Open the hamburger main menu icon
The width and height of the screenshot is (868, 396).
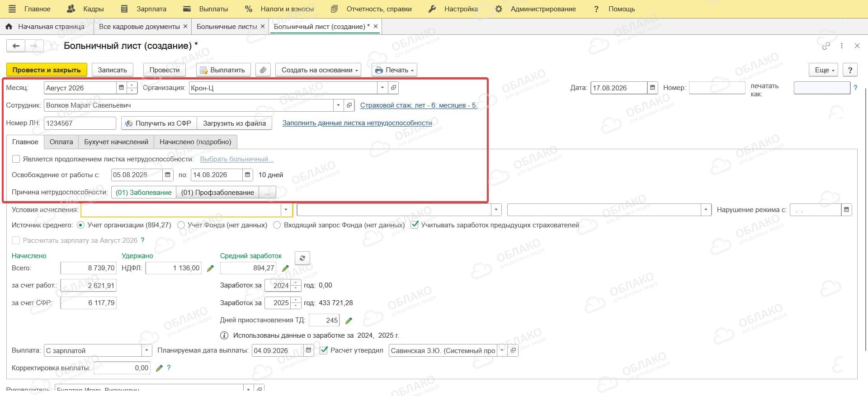click(x=12, y=9)
